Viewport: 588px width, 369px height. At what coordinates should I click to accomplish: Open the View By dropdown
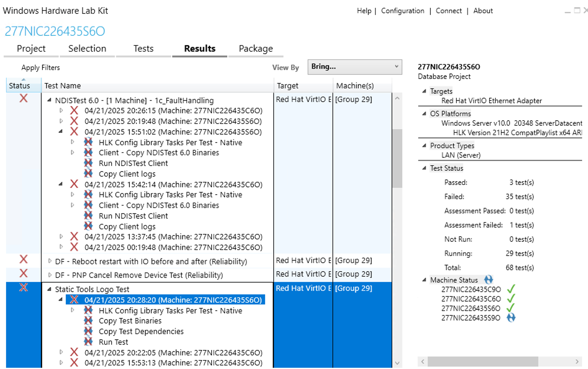[354, 67]
